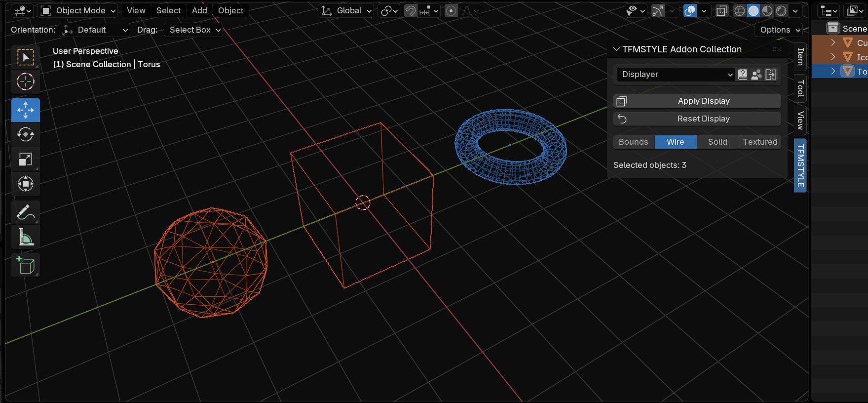Click the 3D cursor at scene origin
868x403 pixels.
363,202
